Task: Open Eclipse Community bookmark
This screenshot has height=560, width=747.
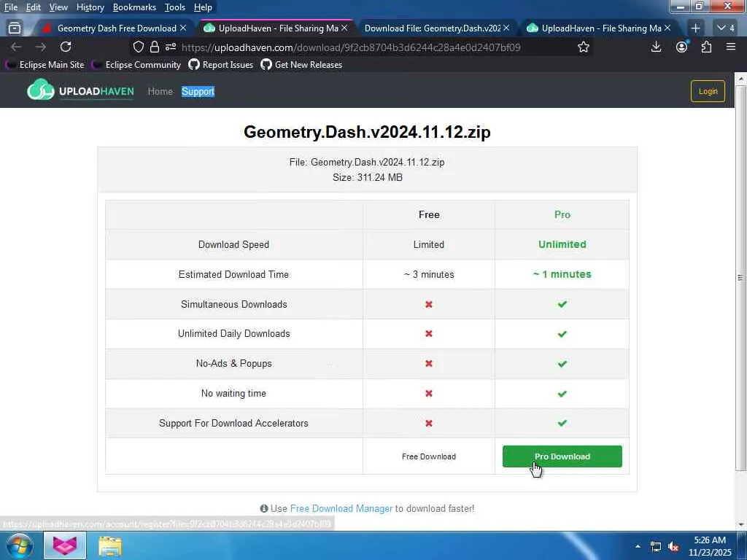Action: coord(136,64)
